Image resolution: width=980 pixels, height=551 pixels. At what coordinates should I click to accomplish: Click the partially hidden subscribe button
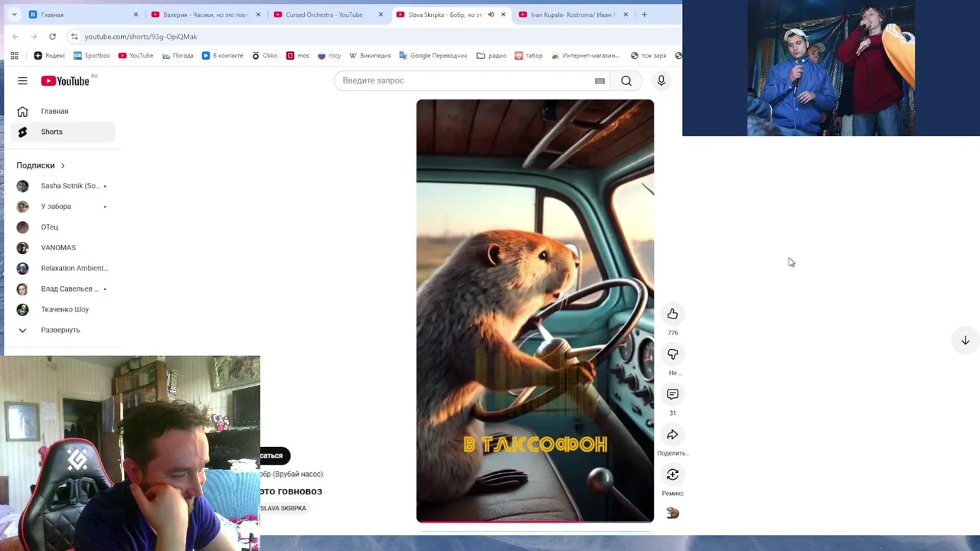tap(275, 455)
